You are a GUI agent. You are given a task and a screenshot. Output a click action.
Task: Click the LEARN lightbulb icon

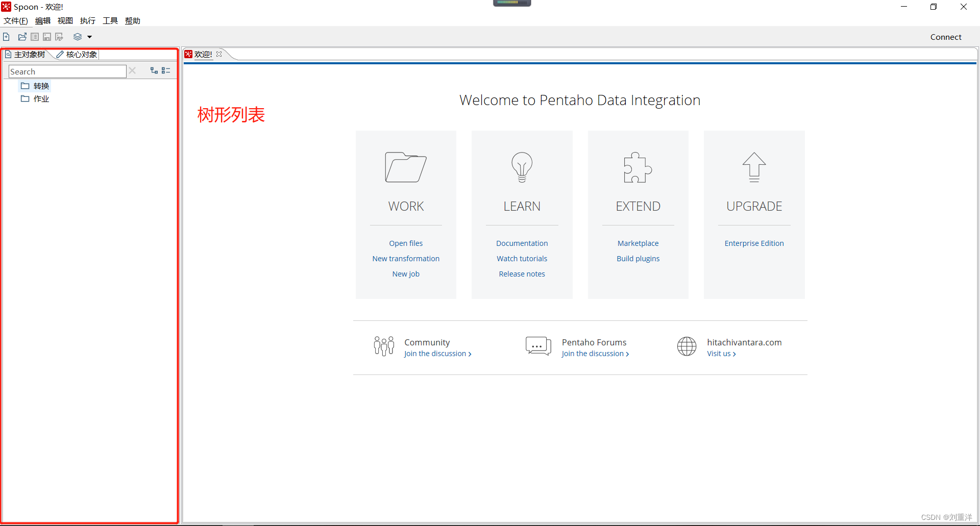[x=522, y=167]
